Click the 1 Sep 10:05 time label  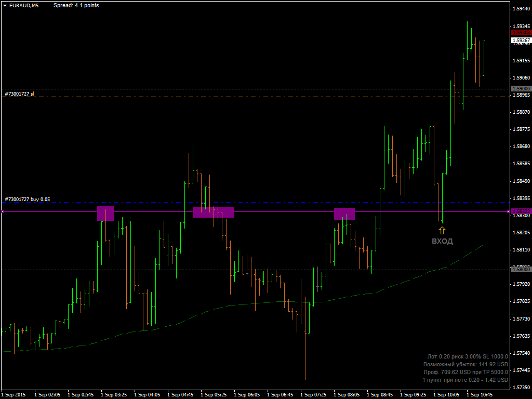click(x=446, y=395)
